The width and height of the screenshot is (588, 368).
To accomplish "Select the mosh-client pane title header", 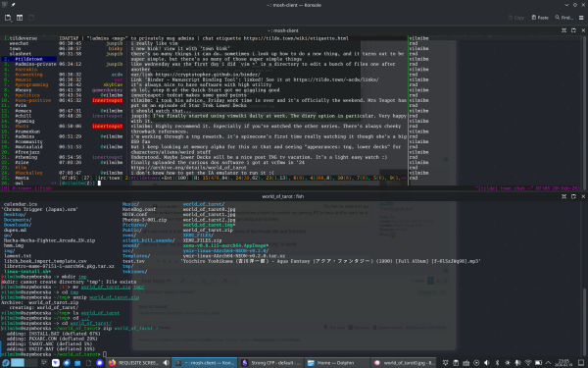I will point(283,30).
